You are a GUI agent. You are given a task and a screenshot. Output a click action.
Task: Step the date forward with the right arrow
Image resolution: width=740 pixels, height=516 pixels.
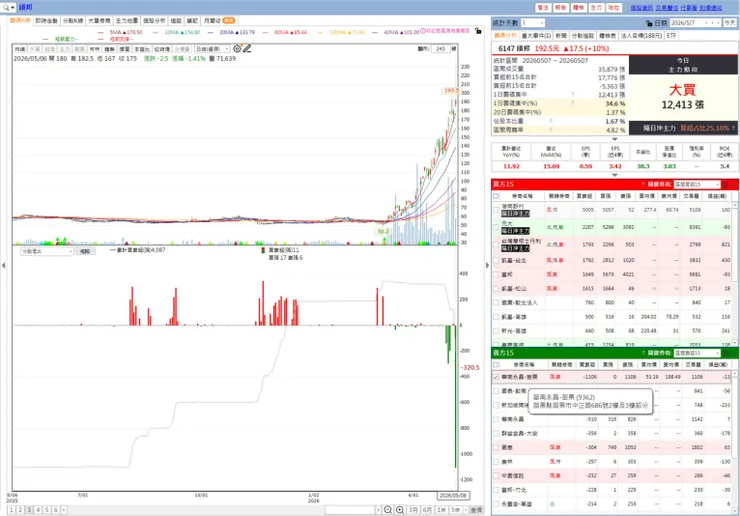[x=718, y=23]
